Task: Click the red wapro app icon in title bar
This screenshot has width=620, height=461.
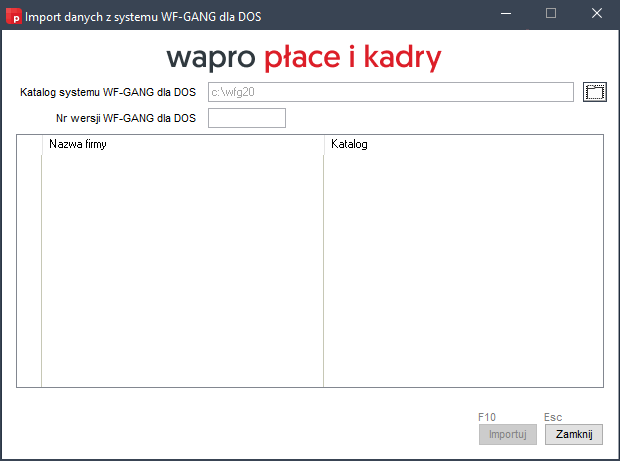Action: point(14,17)
